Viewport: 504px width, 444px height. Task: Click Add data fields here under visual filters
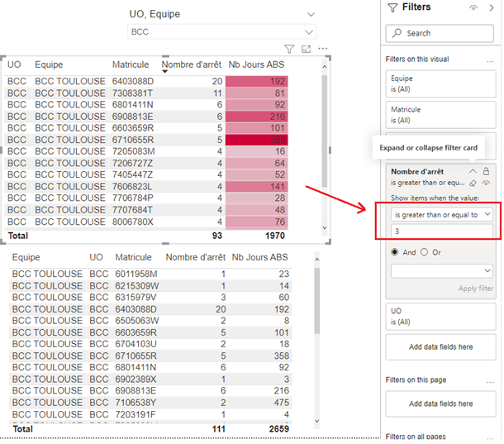440,346
